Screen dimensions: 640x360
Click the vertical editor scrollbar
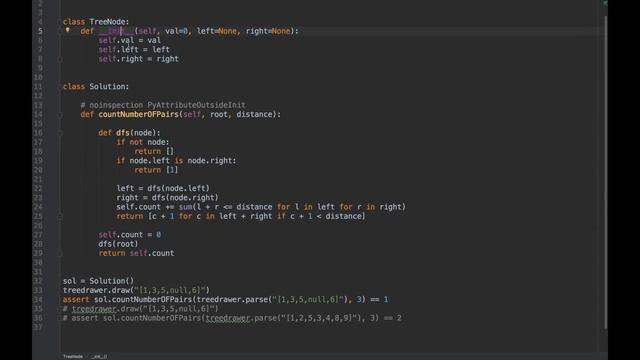(605, 171)
